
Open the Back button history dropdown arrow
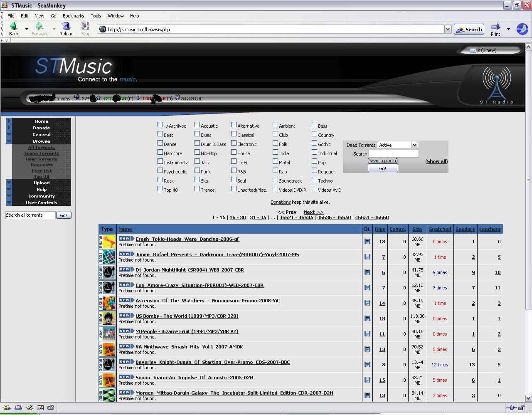click(27, 29)
